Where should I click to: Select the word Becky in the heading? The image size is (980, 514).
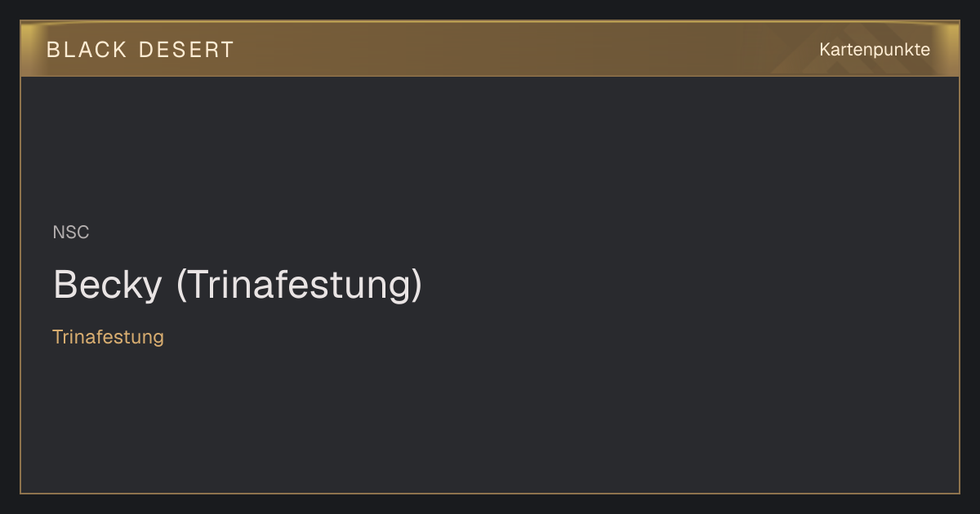point(107,286)
